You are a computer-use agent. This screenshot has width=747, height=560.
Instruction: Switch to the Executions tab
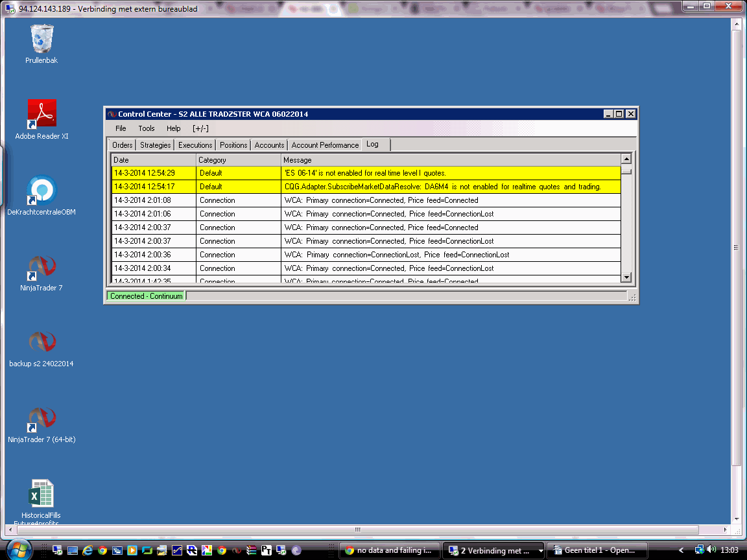pyautogui.click(x=195, y=145)
